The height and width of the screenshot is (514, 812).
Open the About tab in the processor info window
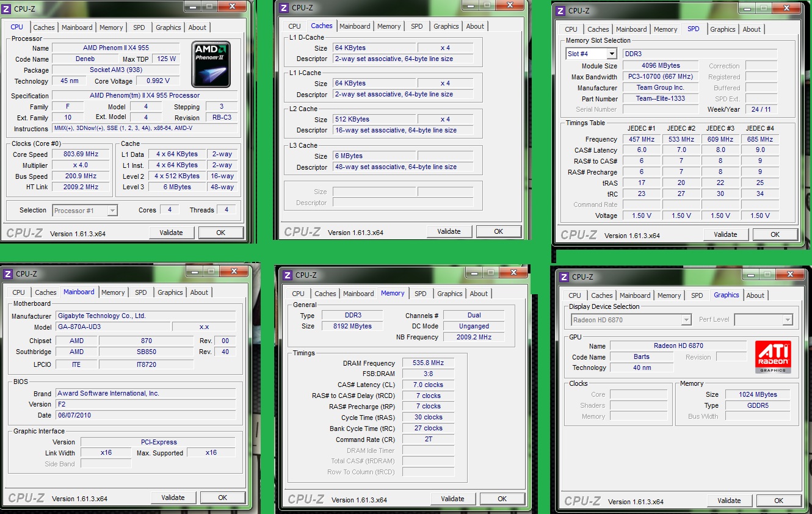coord(197,27)
